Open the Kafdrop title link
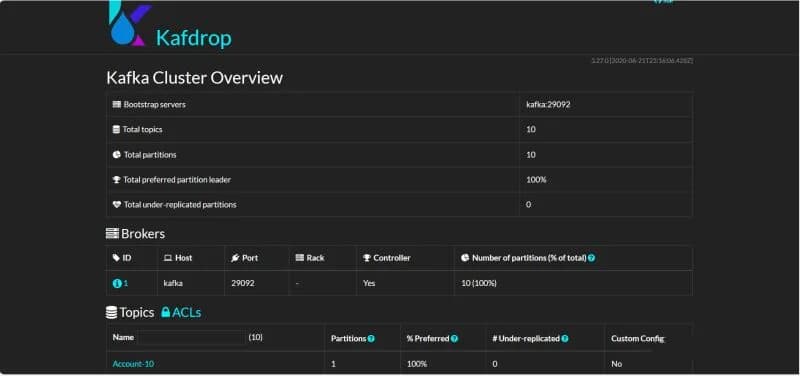Screen dimensions: 800x376 (193, 38)
